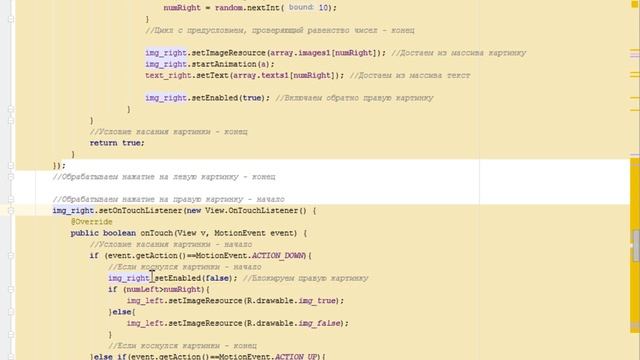Screen dimensions: 640x360
Task: Click 'img_right.setEnabled(true);' statement
Action: [x=207, y=98]
